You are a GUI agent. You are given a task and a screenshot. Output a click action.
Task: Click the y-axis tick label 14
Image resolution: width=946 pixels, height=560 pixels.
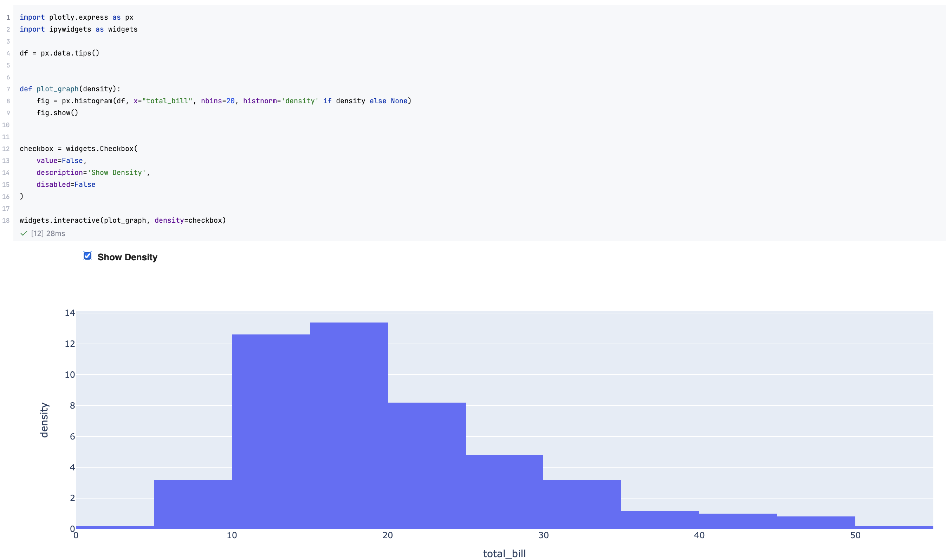[x=70, y=313]
